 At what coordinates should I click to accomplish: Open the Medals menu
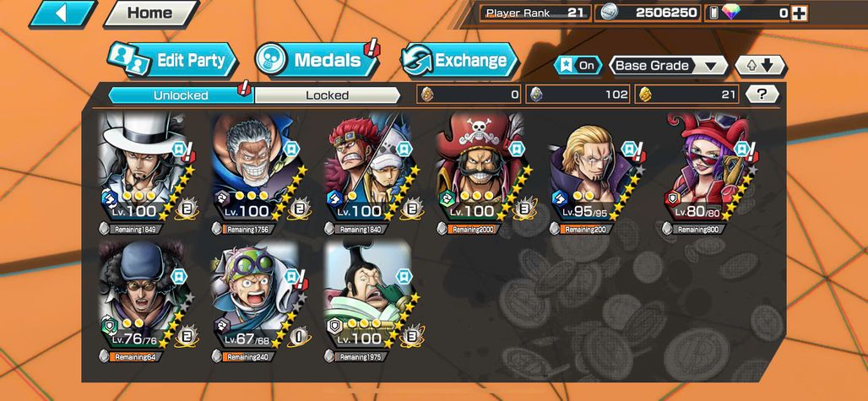click(x=317, y=60)
